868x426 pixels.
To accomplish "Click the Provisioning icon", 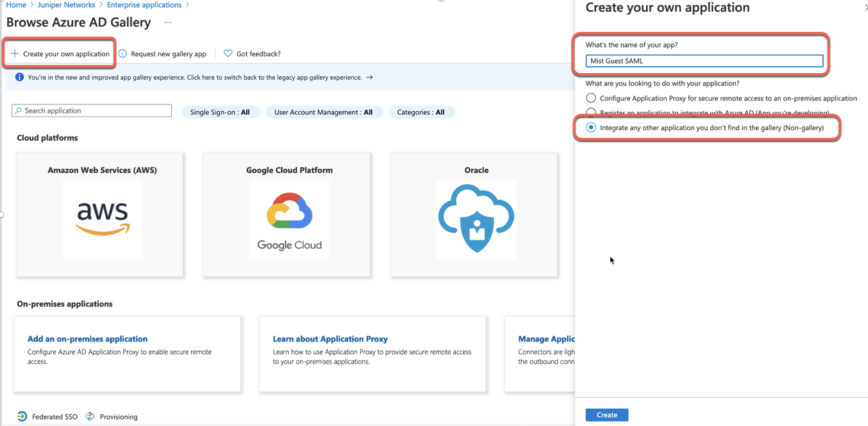I will tap(90, 416).
